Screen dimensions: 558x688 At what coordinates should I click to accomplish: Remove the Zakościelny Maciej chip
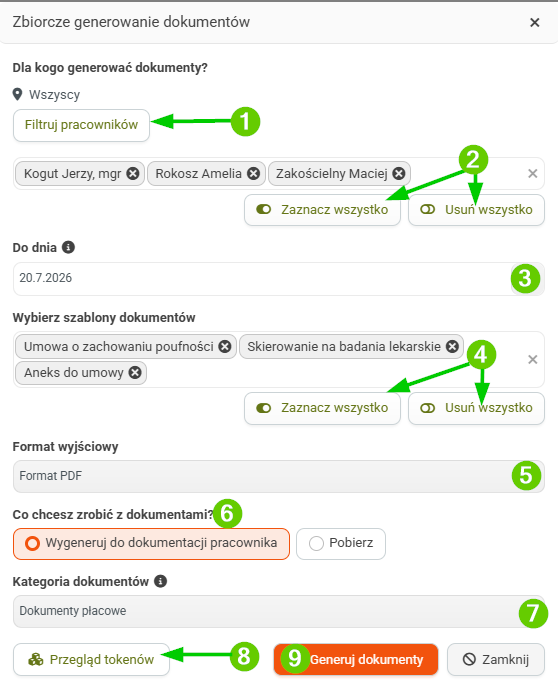pyautogui.click(x=399, y=174)
